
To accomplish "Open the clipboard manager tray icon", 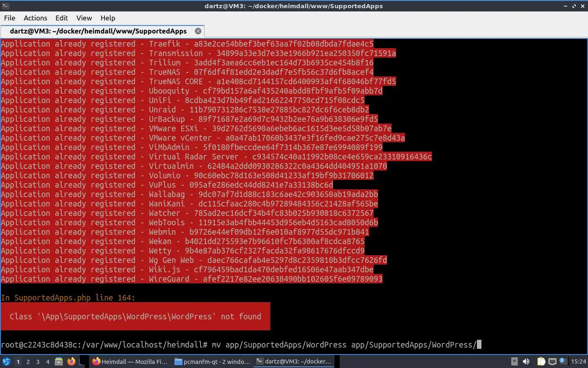I will point(541,361).
